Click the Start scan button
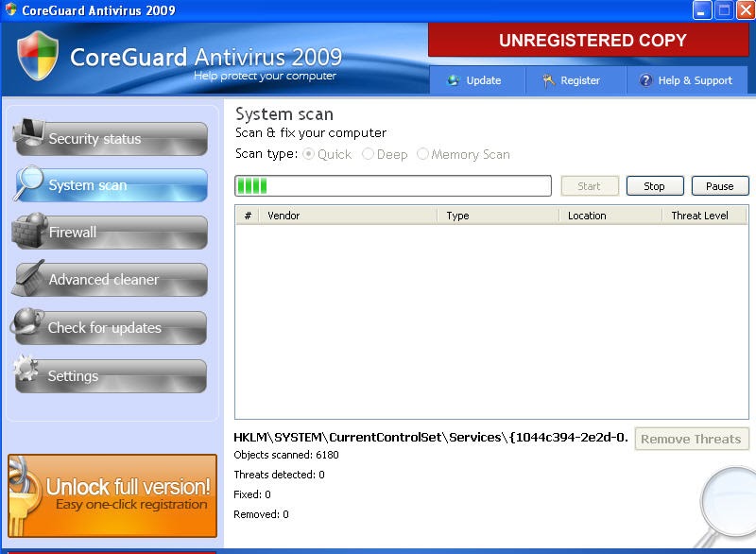Image resolution: width=756 pixels, height=554 pixels. click(590, 186)
